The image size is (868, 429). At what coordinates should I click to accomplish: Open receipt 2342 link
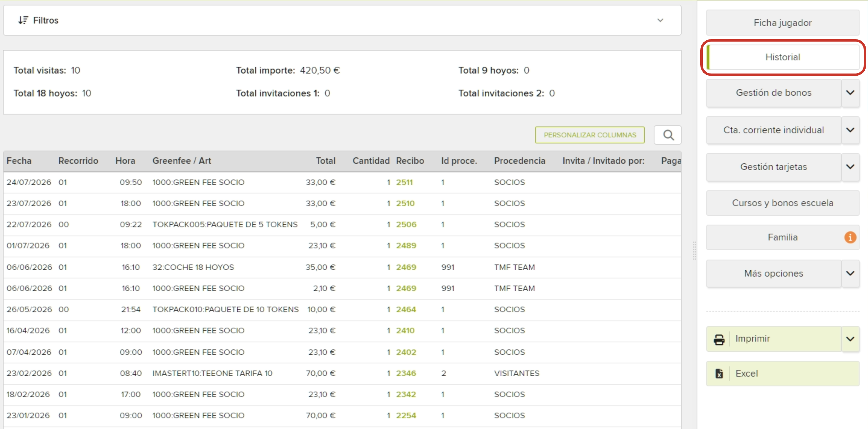406,394
